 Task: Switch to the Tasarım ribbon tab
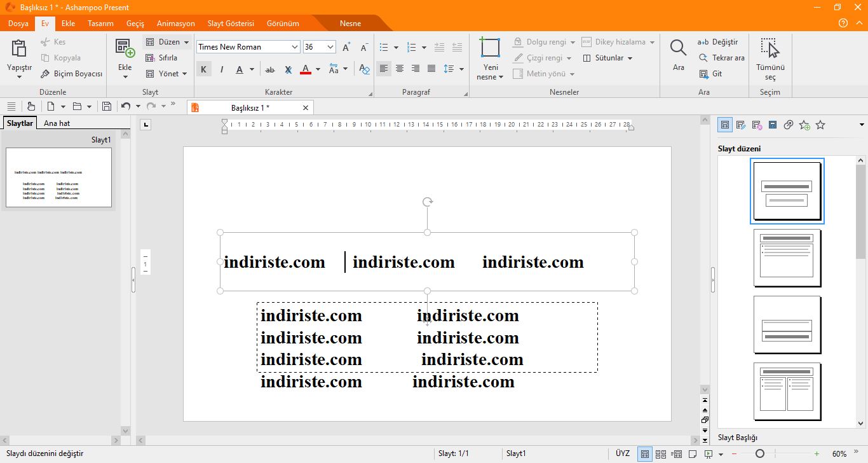point(100,24)
